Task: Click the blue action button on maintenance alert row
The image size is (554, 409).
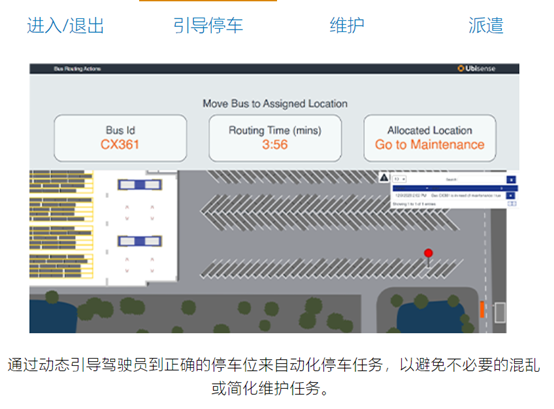Action: 511,195
